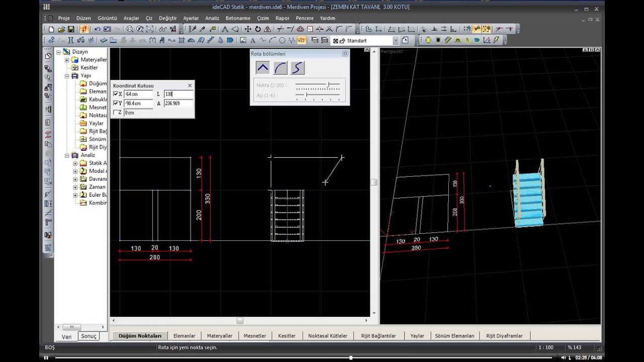
Task: Expand the Materyaller tree node
Action: (67, 60)
